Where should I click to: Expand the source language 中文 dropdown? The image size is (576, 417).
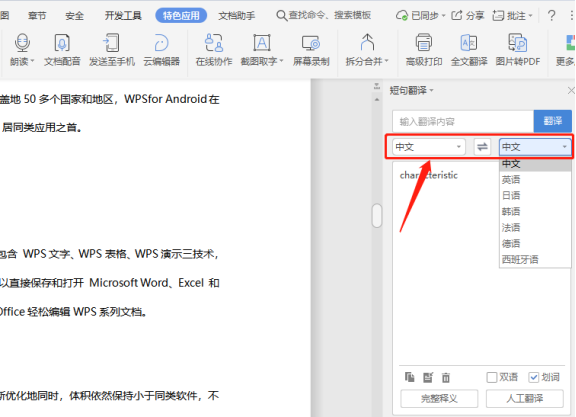click(428, 147)
